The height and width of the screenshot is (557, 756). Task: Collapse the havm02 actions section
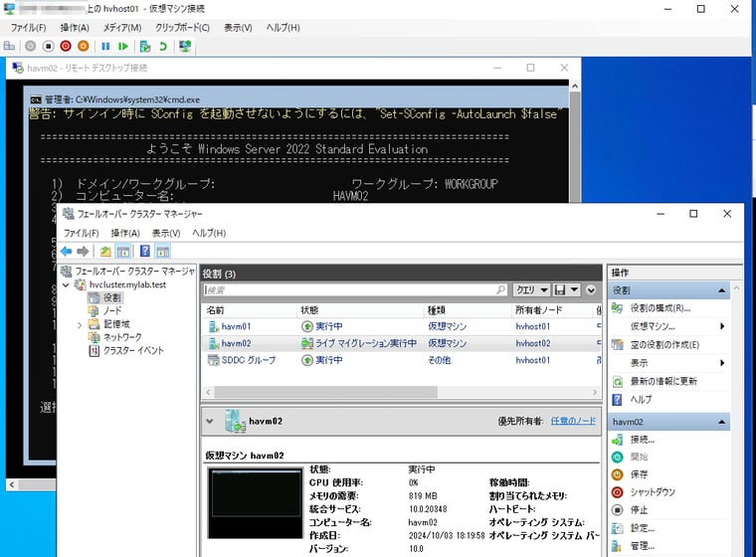point(722,422)
